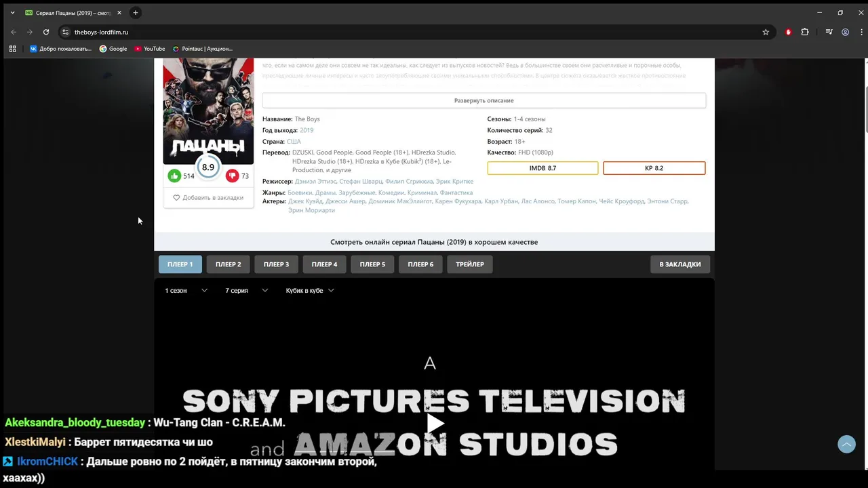
Task: Open director Дэниэл Эттиэс link
Action: [x=315, y=182]
